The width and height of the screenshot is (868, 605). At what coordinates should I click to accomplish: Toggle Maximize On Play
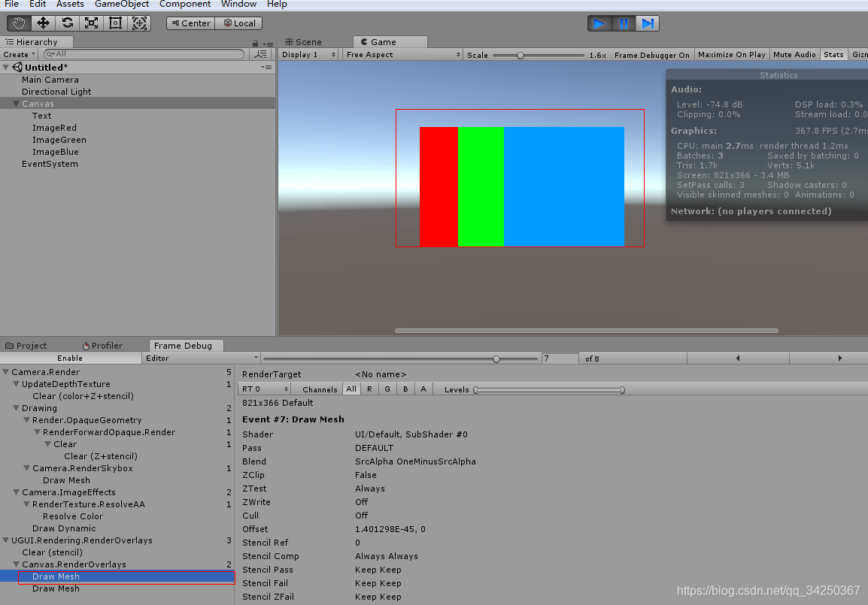[x=731, y=55]
